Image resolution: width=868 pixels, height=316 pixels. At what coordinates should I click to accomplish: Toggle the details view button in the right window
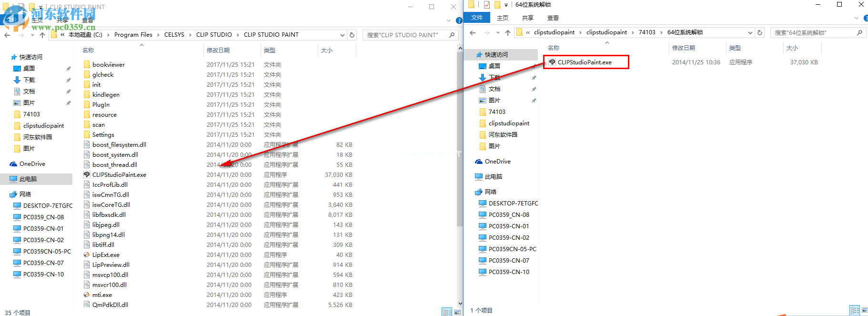click(x=855, y=310)
